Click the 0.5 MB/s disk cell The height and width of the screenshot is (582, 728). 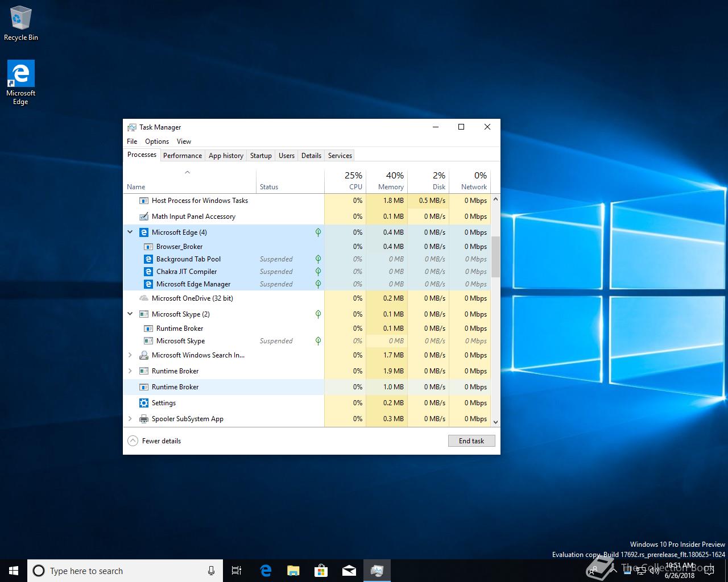[x=428, y=201]
